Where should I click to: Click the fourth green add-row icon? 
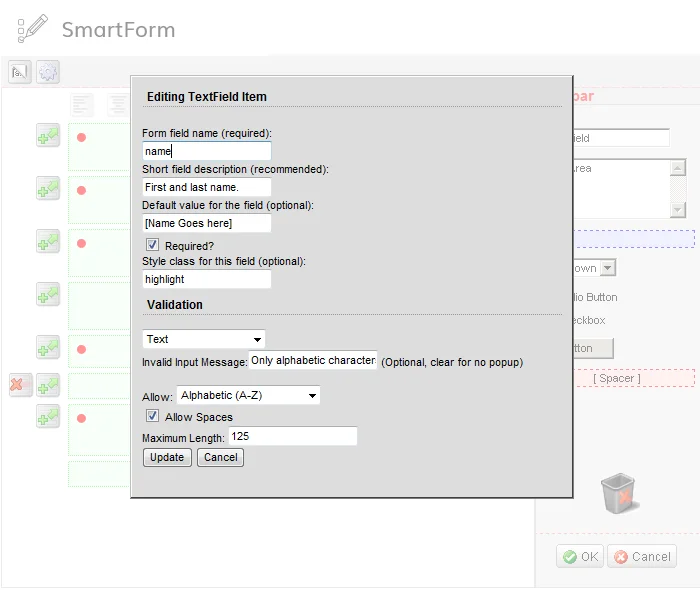(48, 294)
